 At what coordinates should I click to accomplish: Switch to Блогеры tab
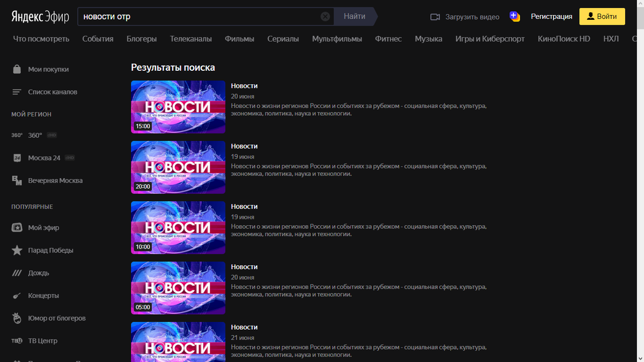click(x=142, y=39)
